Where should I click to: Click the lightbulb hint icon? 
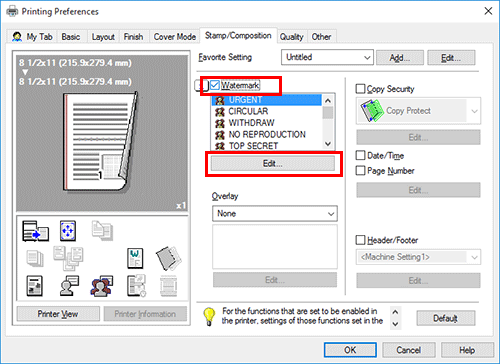(209, 316)
